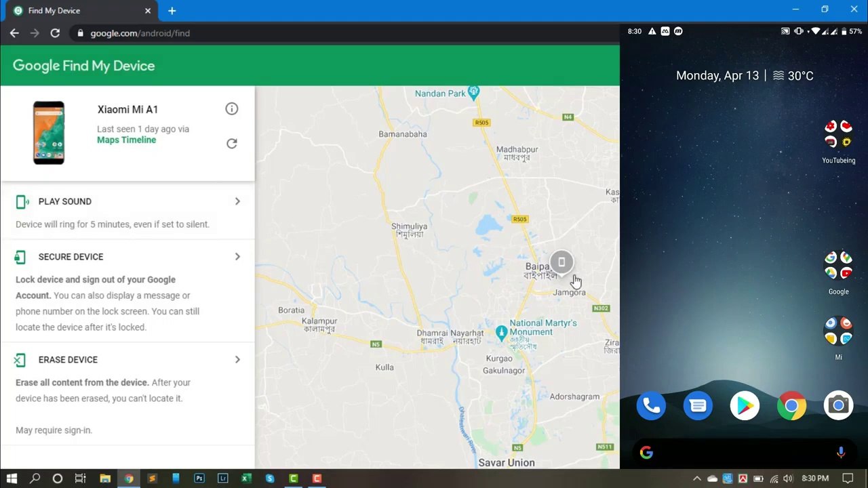Open the volume control in system tray

click(x=788, y=479)
